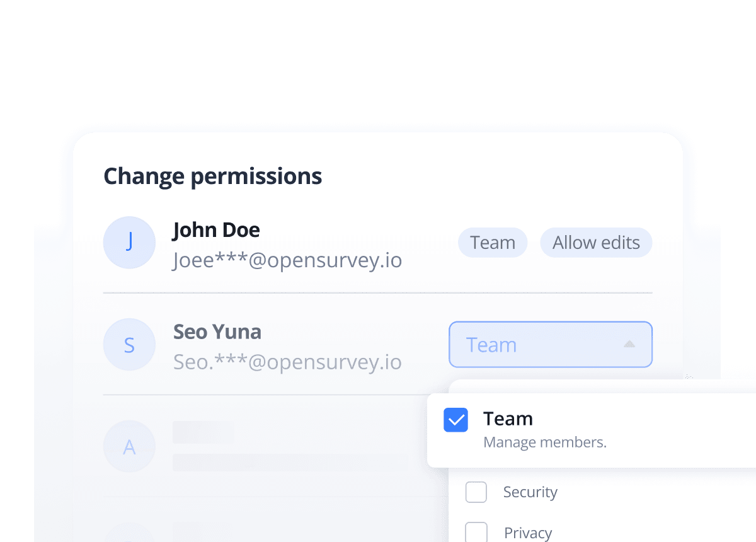Select the Team entry in the dropdown menu
The width and height of the screenshot is (756, 542).
coord(508,418)
